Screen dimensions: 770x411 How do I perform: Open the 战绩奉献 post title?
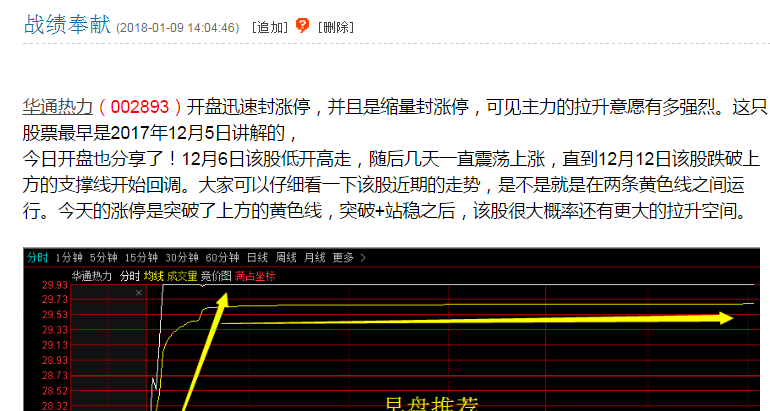pyautogui.click(x=67, y=25)
